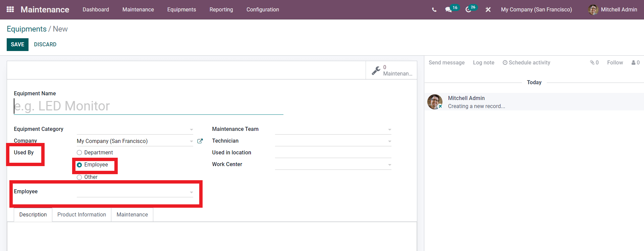Screen dimensions: 644x251
Task: Expand the Maintenance Team dropdown
Action: point(389,130)
